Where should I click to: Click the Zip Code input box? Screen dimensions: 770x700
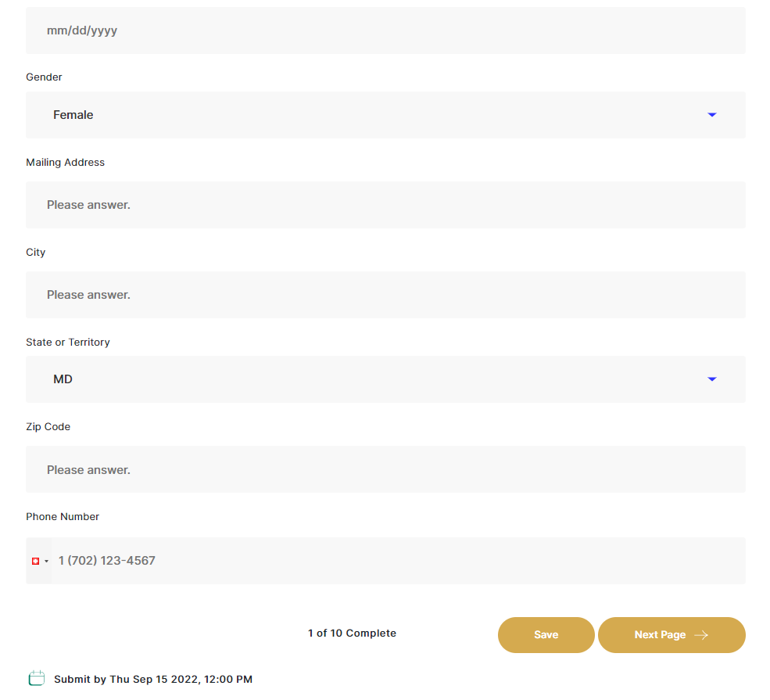(385, 470)
